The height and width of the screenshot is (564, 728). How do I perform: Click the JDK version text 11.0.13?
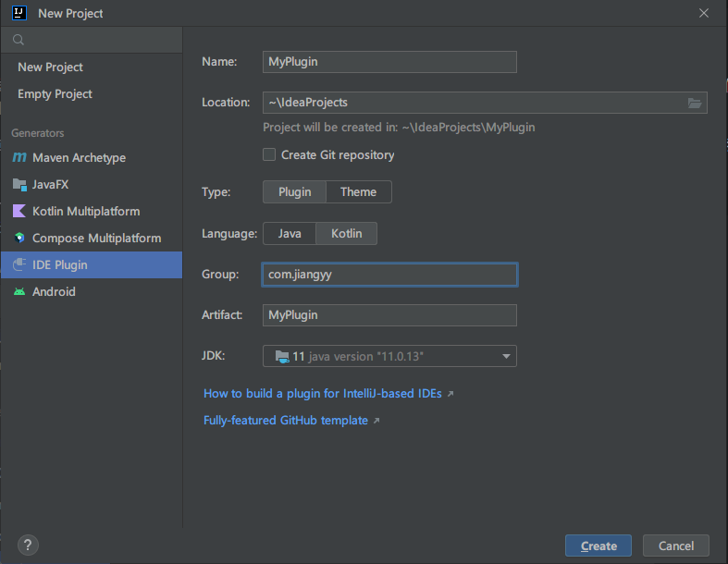[366, 357]
